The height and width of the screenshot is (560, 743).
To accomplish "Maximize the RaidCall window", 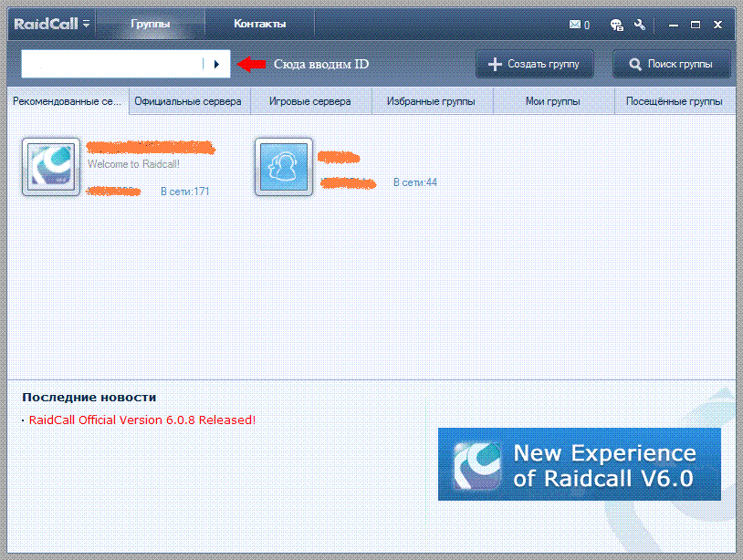I will [696, 25].
